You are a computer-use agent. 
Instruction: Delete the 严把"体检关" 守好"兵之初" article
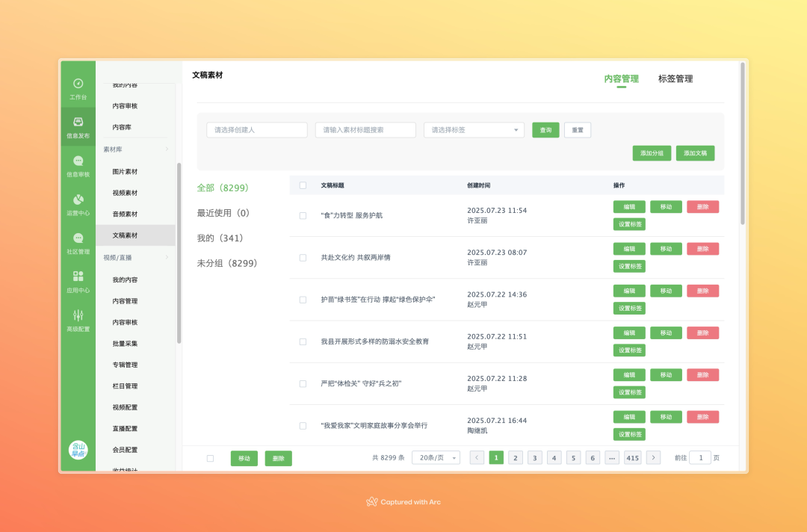(x=703, y=375)
